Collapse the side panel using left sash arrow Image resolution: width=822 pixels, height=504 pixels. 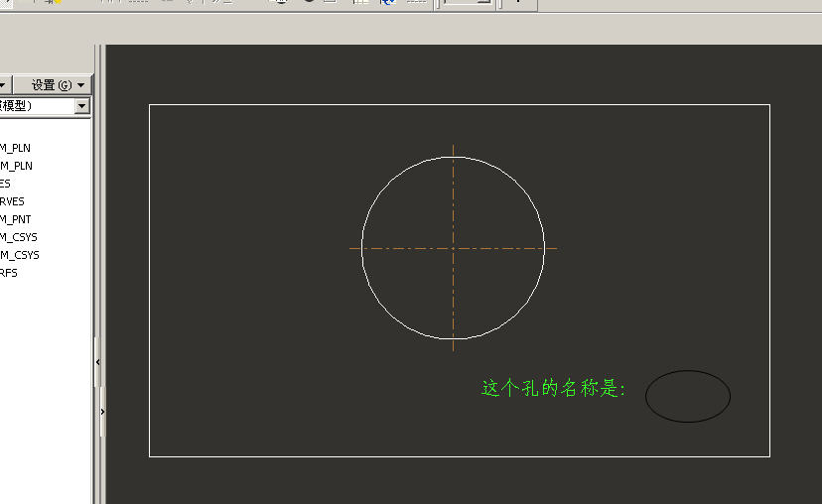[98, 362]
